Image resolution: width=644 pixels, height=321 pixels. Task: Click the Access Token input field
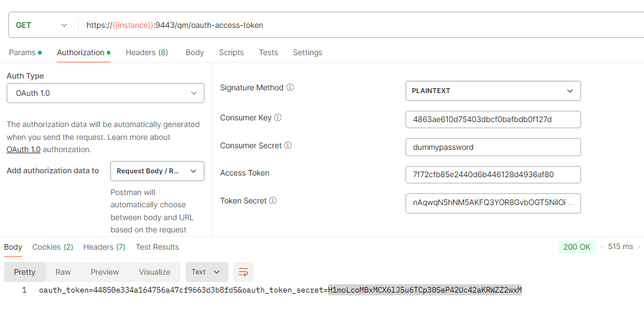[x=492, y=174]
